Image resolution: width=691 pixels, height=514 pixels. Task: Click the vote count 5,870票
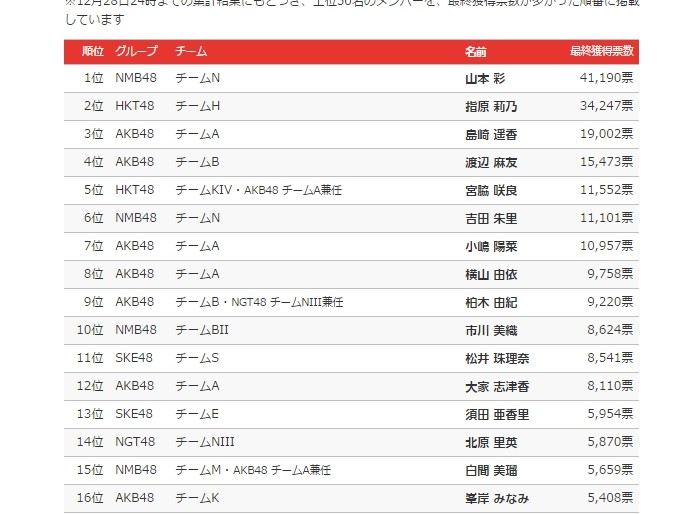610,441
